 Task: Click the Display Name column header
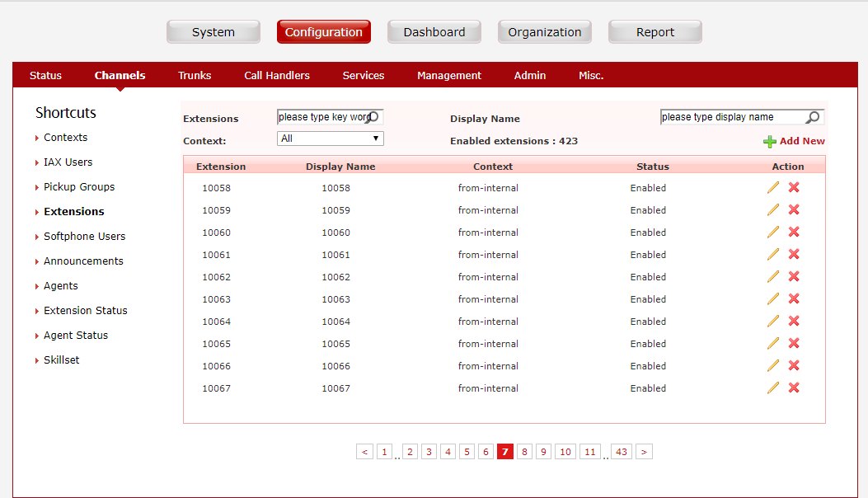point(340,167)
